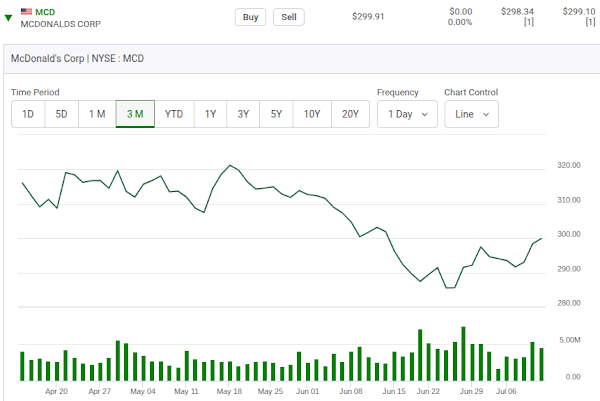The image size is (600, 401).
Task: Open the Frequency 1 Day dropdown
Action: pyautogui.click(x=407, y=114)
